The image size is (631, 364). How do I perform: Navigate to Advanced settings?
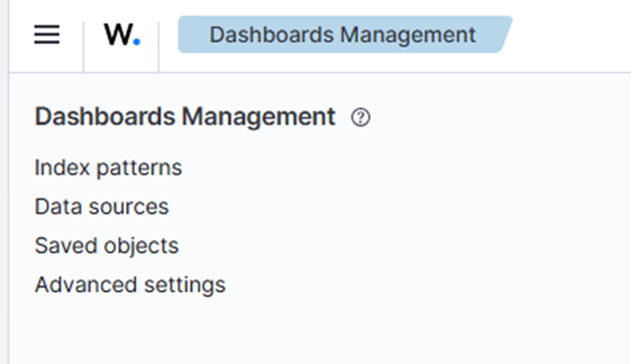pos(130,285)
